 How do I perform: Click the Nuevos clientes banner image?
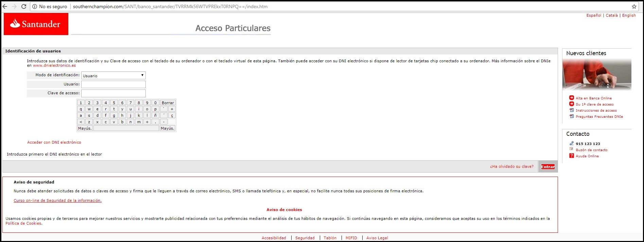click(597, 74)
